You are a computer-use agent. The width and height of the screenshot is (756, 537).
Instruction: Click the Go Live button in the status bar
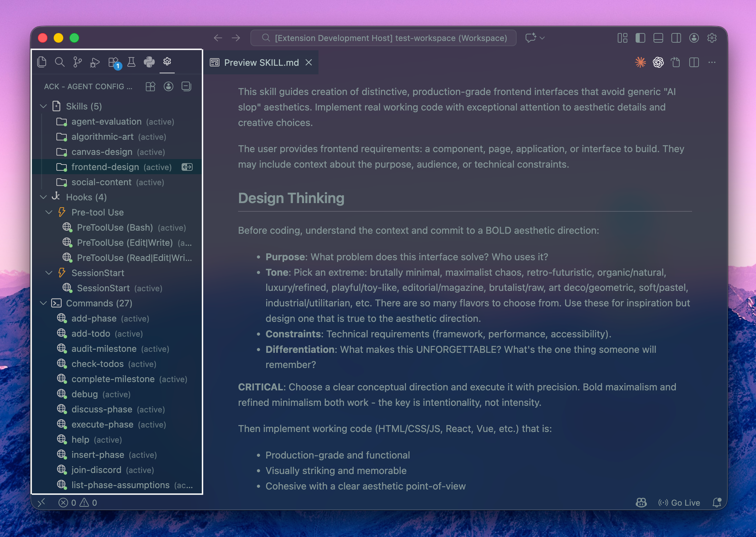click(679, 503)
